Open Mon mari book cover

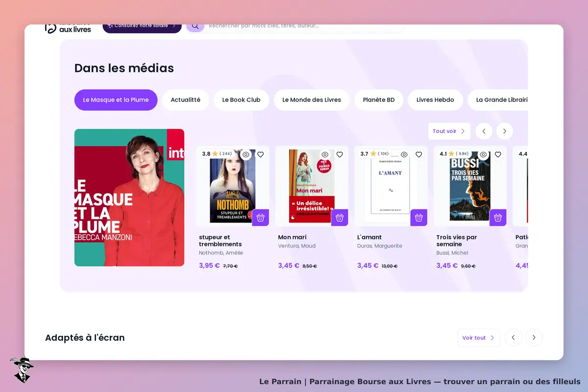click(x=312, y=186)
